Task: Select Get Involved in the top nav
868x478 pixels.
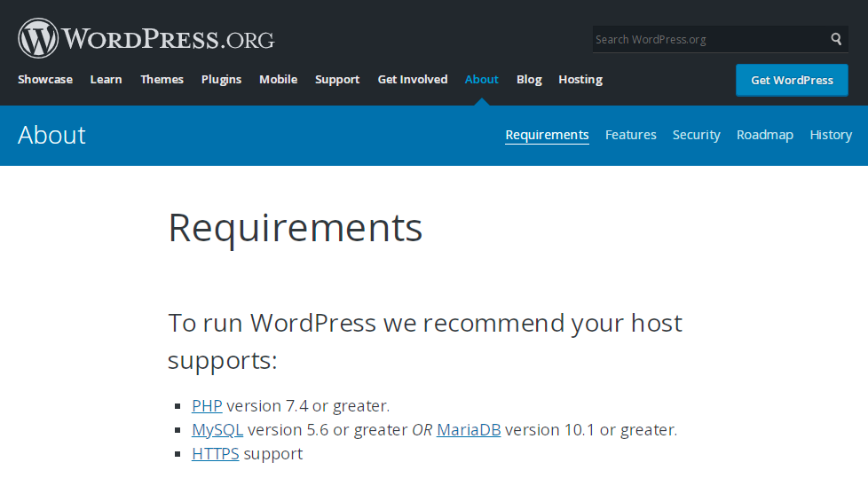Action: 413,79
